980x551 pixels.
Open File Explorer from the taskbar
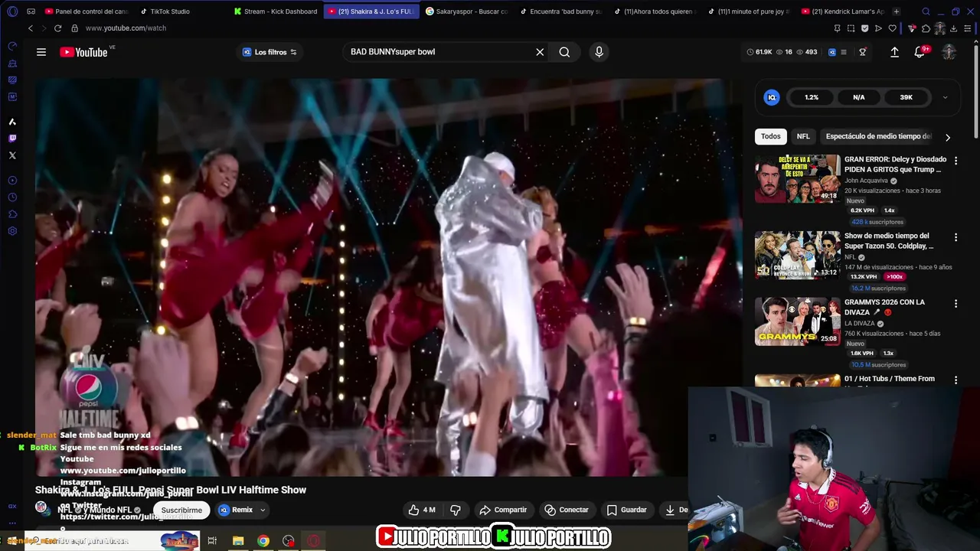238,541
